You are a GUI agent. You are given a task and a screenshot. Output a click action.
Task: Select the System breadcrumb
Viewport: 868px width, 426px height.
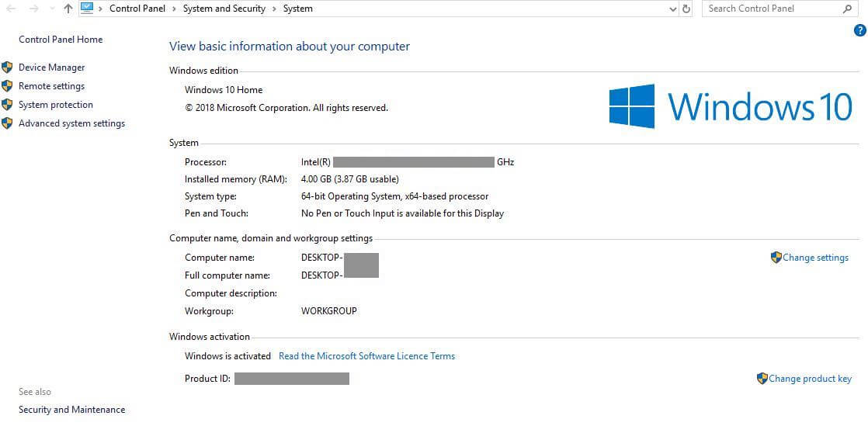(x=298, y=9)
